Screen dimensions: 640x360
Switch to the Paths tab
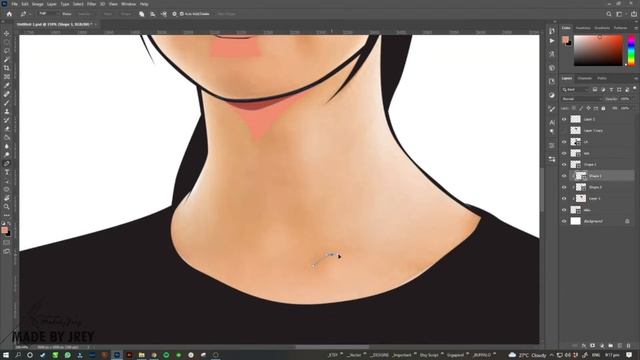[602, 78]
